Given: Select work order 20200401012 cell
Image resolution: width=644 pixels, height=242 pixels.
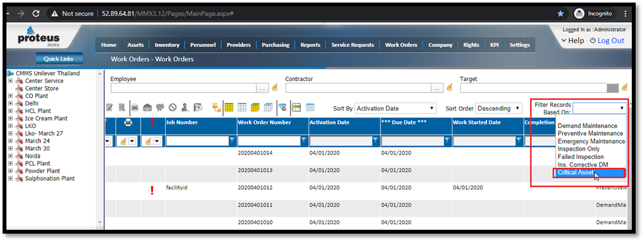Looking at the screenshot, I should tap(255, 188).
